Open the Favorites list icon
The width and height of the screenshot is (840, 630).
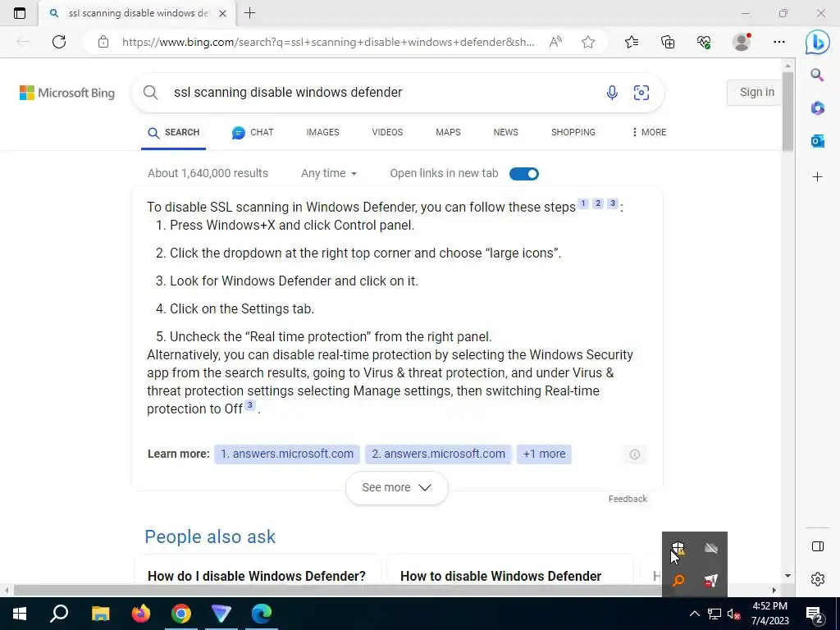coord(632,42)
